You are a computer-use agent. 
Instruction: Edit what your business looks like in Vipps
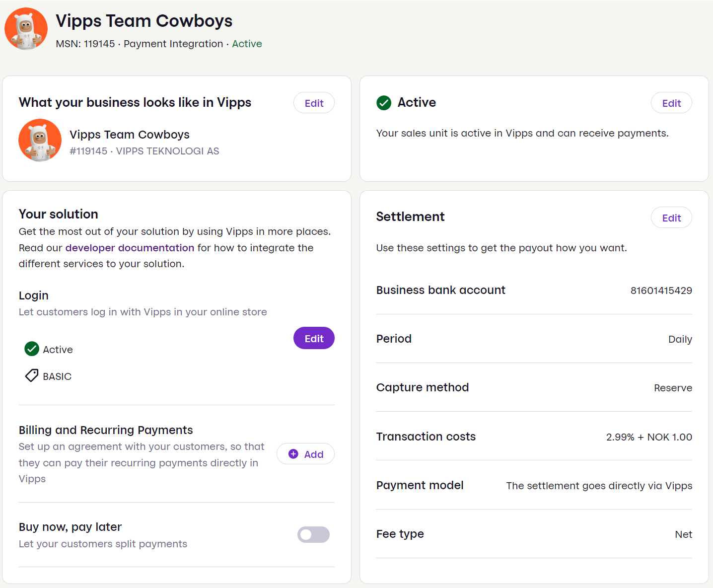[314, 103]
